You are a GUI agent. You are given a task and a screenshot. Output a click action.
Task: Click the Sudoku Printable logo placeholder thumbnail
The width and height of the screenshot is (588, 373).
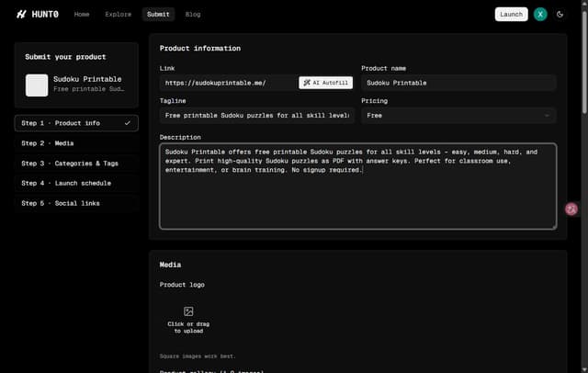pos(37,85)
